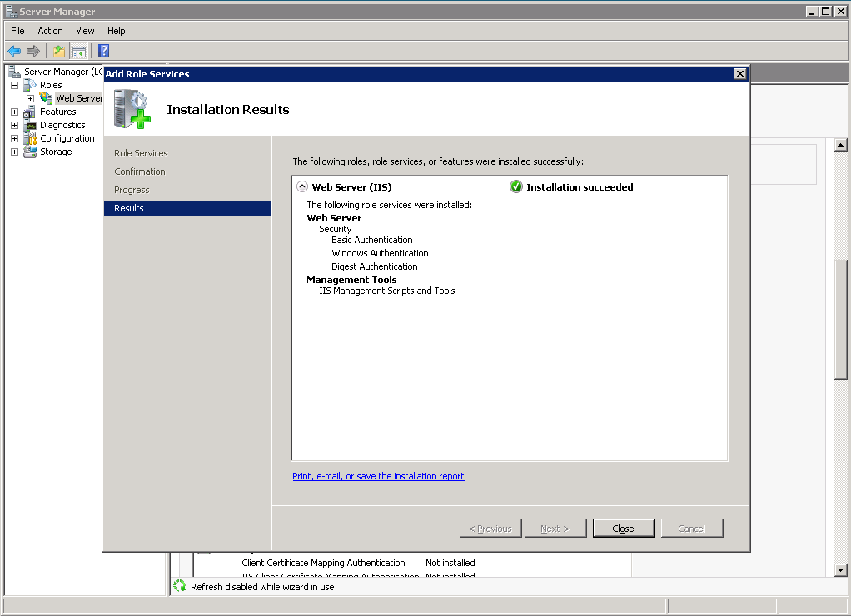Select the Storage tree item label

pyautogui.click(x=56, y=152)
